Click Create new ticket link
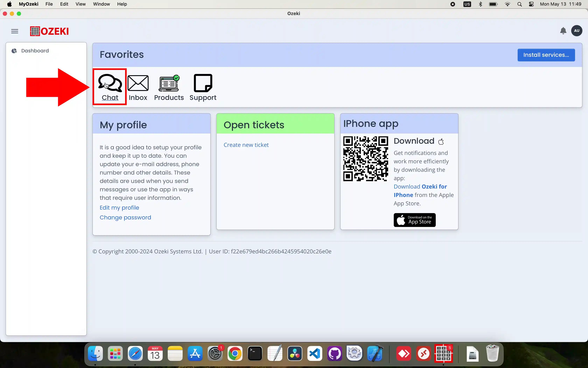The width and height of the screenshot is (588, 368). 246,145
